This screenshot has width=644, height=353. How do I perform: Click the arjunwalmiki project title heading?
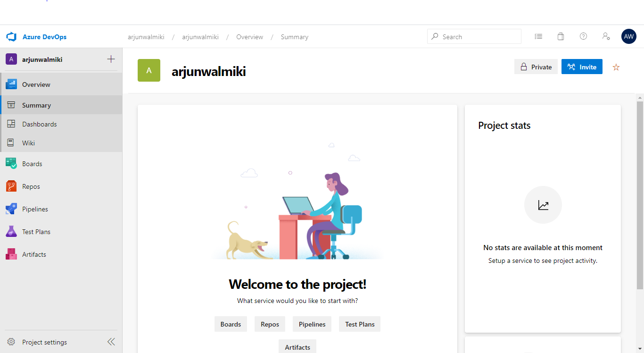coord(209,72)
